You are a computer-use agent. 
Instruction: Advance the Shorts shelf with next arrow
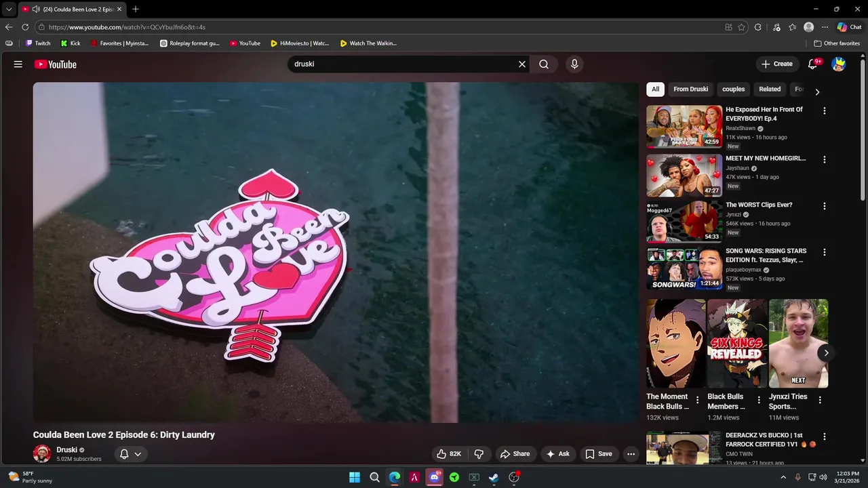(826, 352)
